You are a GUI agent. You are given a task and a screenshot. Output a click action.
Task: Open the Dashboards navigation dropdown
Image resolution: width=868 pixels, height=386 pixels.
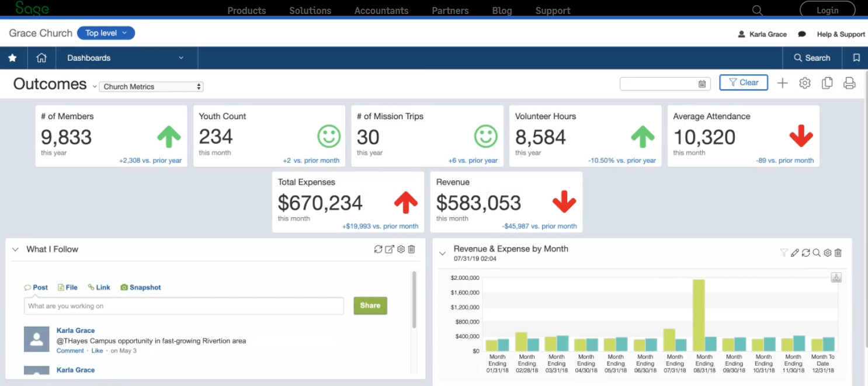(x=126, y=58)
